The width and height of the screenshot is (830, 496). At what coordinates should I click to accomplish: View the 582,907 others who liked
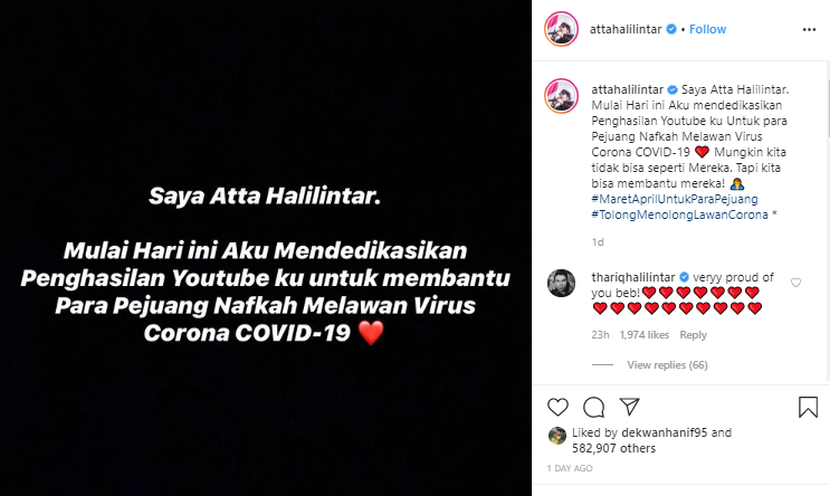[x=614, y=448]
